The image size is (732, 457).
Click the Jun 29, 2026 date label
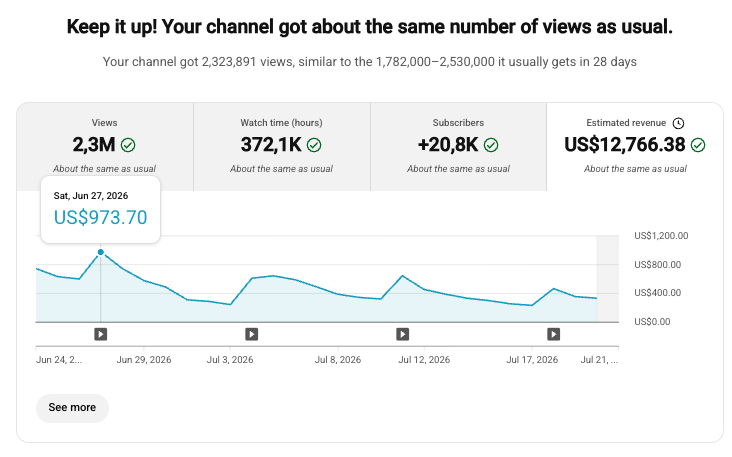click(144, 360)
